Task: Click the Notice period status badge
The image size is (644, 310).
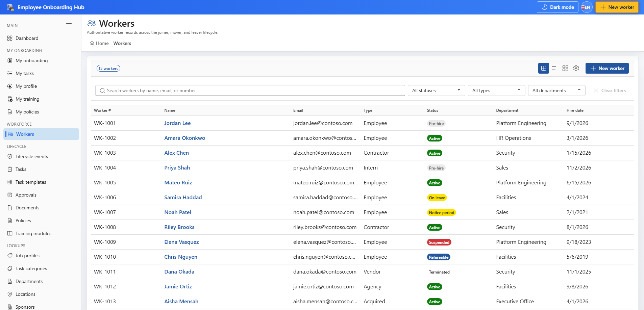Action: (x=441, y=212)
